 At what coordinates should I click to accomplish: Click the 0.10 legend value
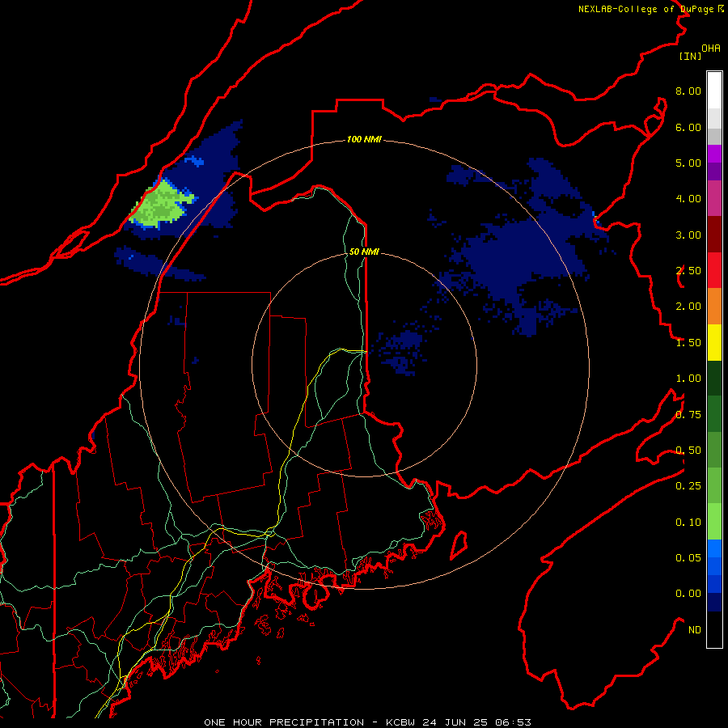pyautogui.click(x=688, y=523)
